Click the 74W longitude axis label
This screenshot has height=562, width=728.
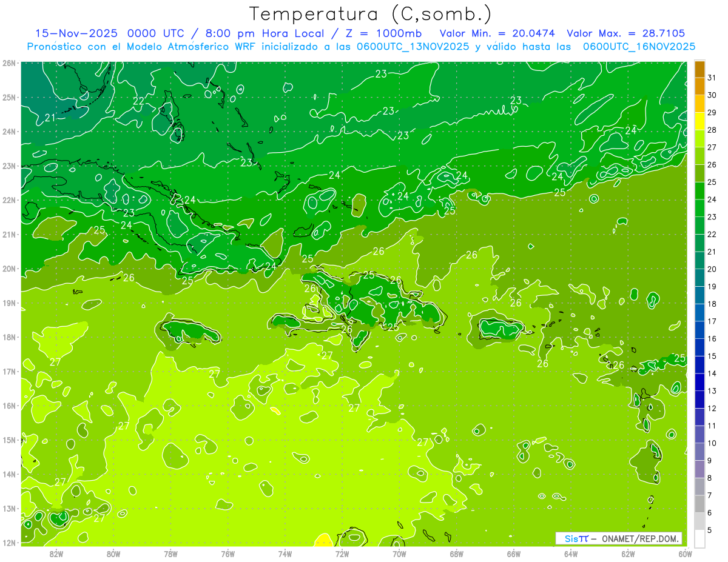pyautogui.click(x=285, y=554)
